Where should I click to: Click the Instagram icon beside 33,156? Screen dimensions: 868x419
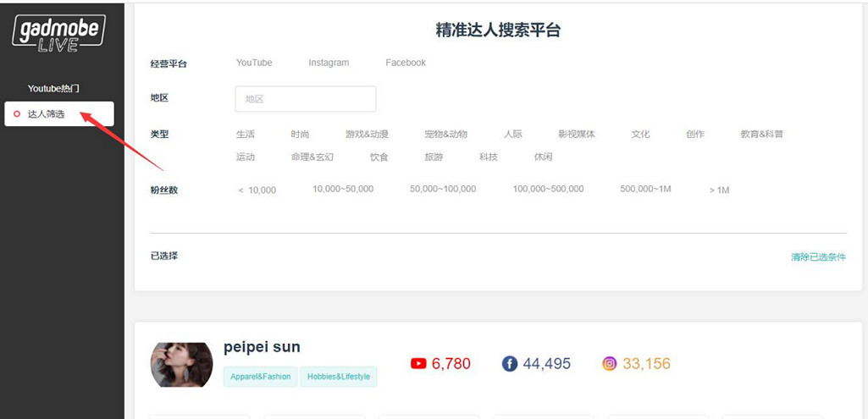point(610,364)
